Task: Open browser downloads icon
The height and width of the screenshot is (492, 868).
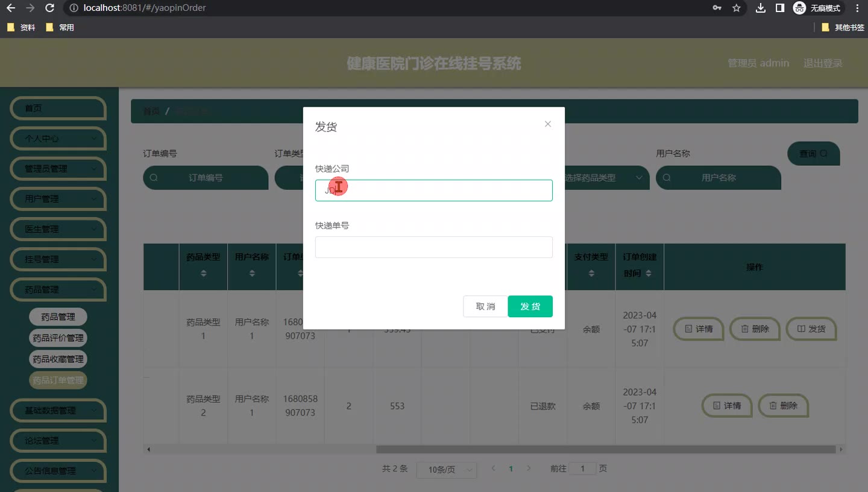Action: click(761, 8)
